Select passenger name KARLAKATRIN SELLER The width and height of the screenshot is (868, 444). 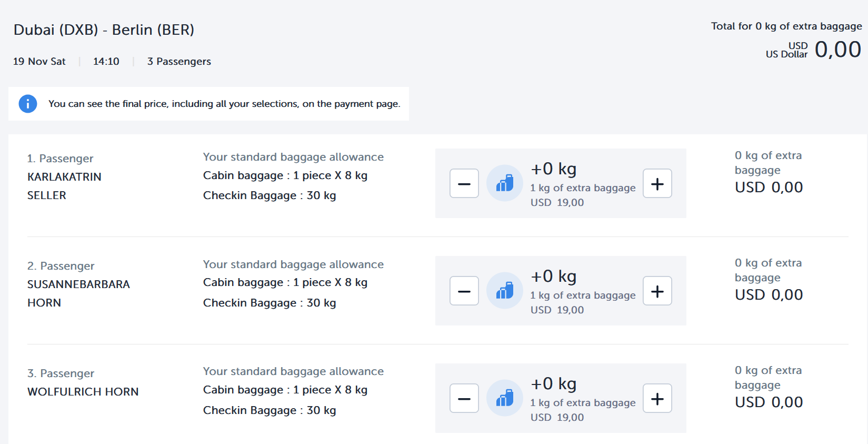coord(64,186)
